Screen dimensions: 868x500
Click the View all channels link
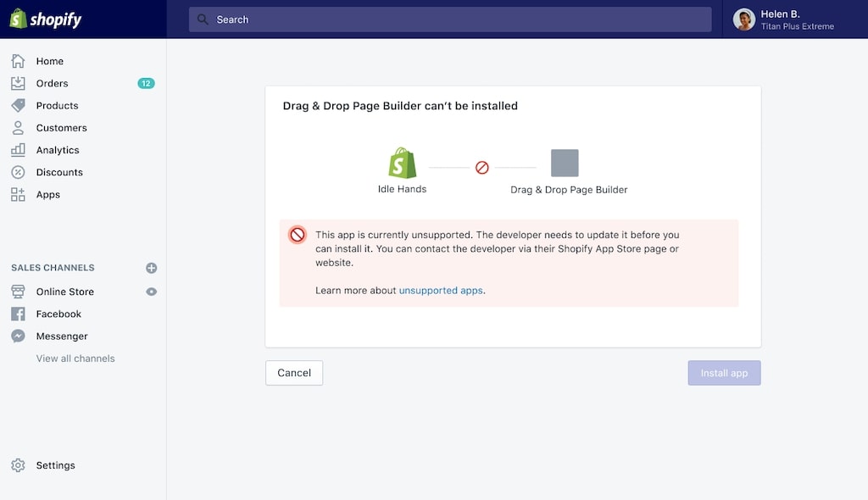[75, 358]
